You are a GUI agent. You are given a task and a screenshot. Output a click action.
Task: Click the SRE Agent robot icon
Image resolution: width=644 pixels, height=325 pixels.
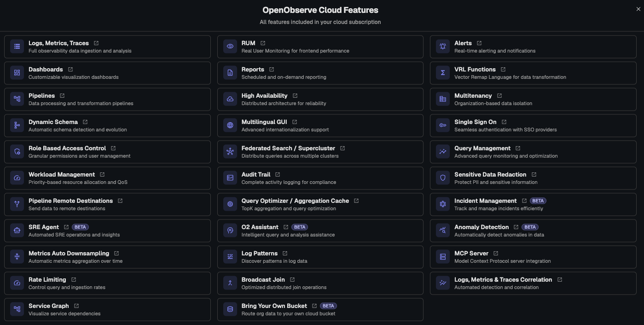[17, 230]
